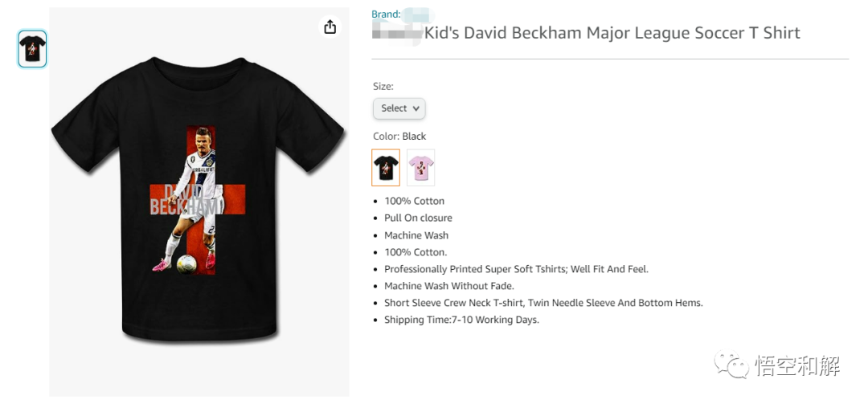Screen dimensions: 868x404
Task: Click the "Size:" label text
Action: pos(383,86)
